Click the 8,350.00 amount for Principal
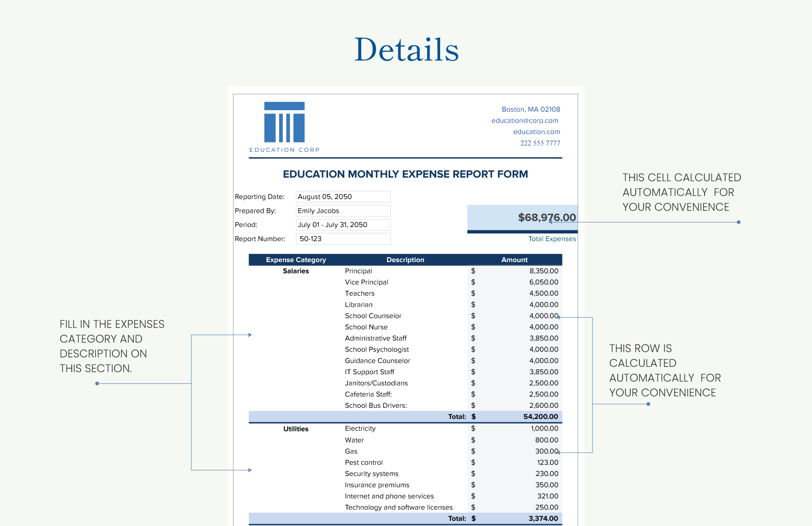The image size is (812, 526). tap(543, 271)
